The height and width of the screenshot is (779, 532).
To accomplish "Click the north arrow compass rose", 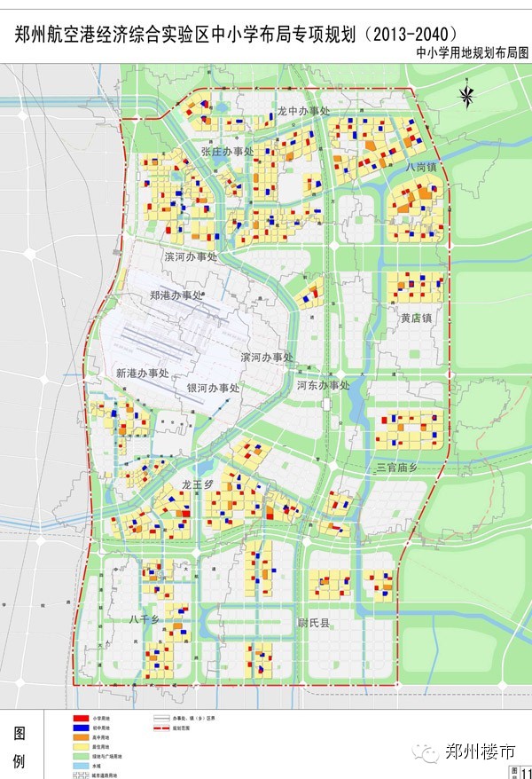I will point(466,95).
